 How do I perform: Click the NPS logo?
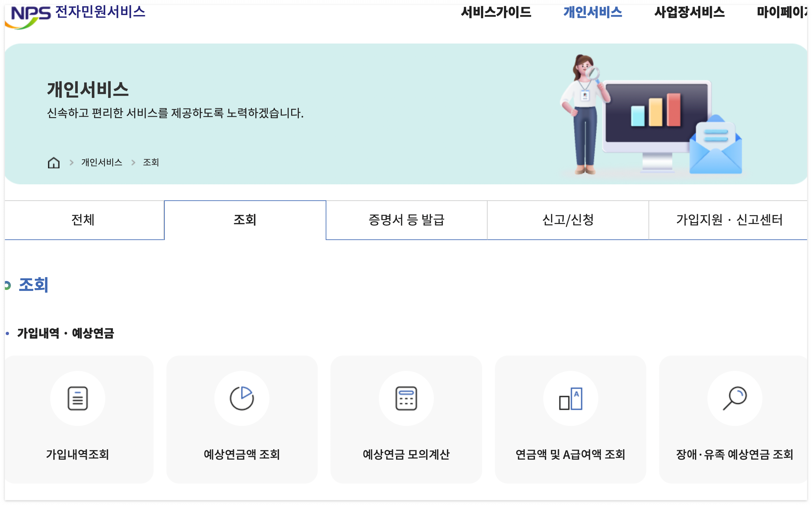click(30, 16)
